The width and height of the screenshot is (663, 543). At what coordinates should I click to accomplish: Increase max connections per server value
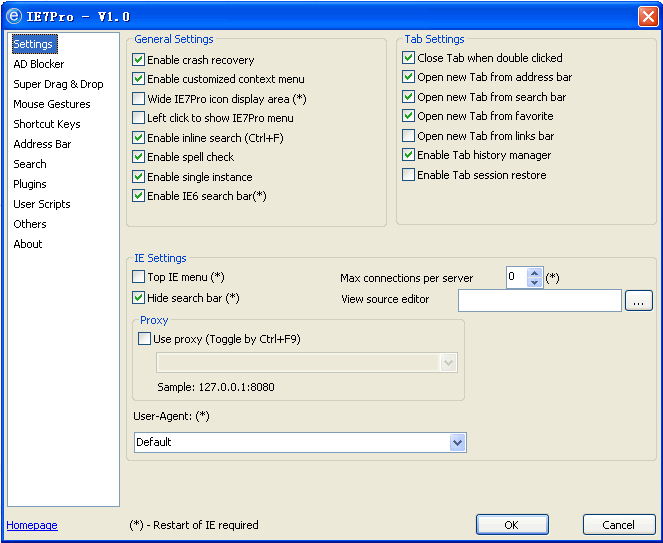coord(534,274)
